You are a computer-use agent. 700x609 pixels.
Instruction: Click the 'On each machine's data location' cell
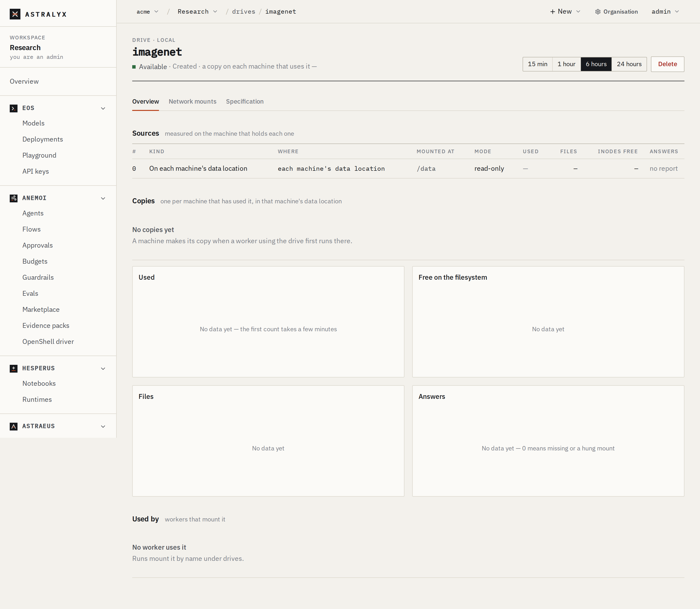(x=198, y=169)
